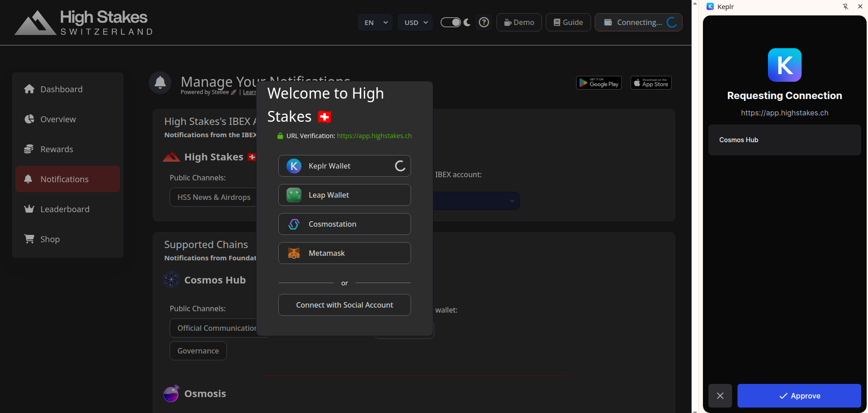The image size is (868, 413).
Task: Click the Overview pie chart icon
Action: pyautogui.click(x=29, y=119)
